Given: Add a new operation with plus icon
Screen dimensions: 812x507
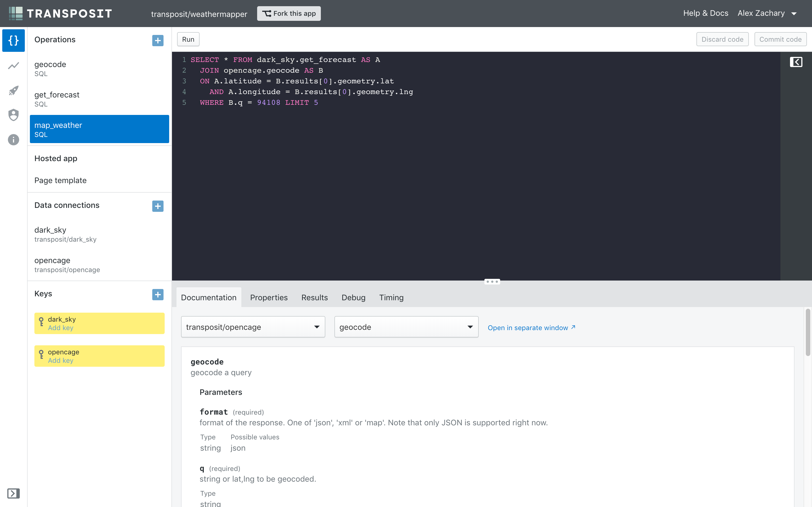Looking at the screenshot, I should tap(158, 41).
